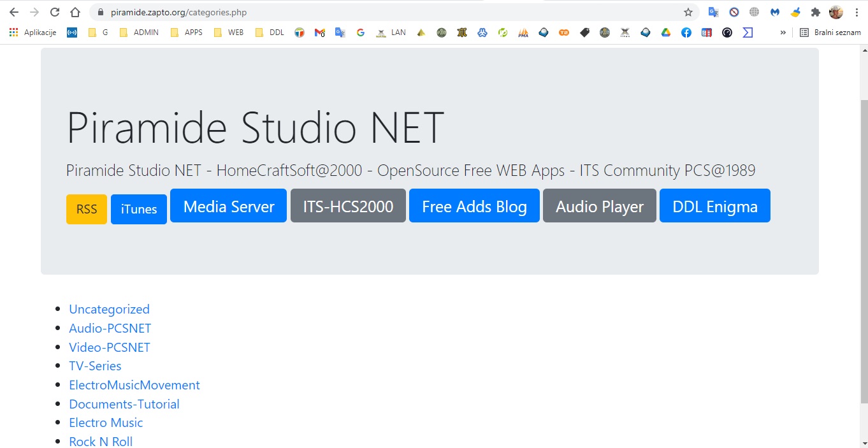Open the Google Translate bookmark icon

pos(340,33)
